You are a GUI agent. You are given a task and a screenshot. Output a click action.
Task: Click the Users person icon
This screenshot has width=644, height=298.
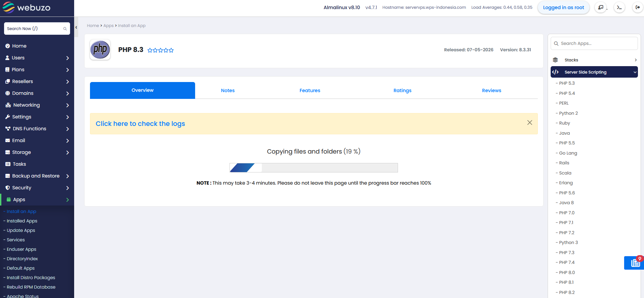[x=7, y=58]
